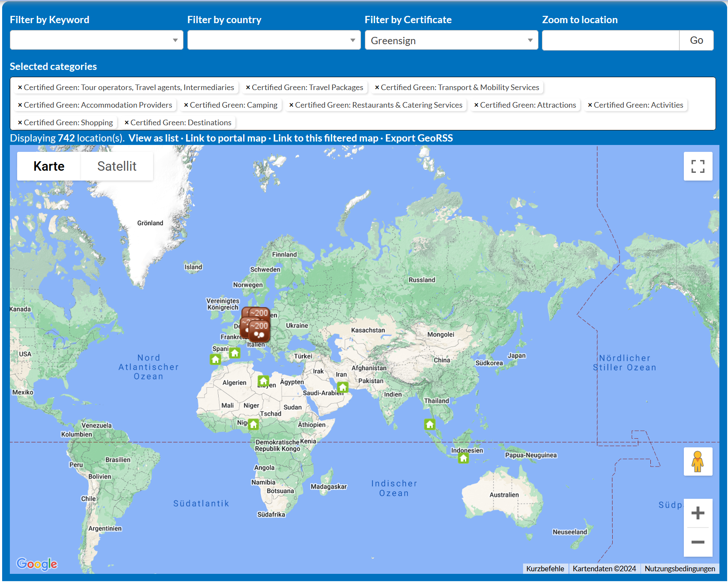728x582 pixels.
Task: Open the Filter by Keyword dropdown
Action: [x=96, y=40]
